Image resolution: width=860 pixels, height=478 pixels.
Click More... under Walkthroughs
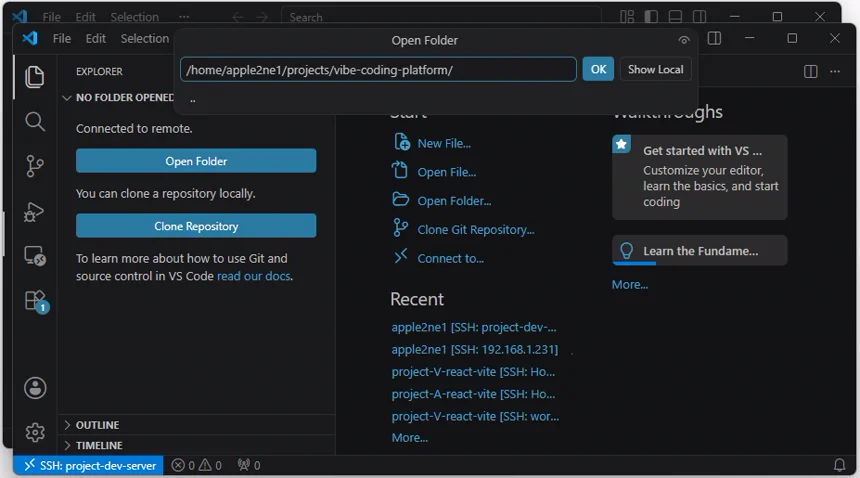[630, 284]
